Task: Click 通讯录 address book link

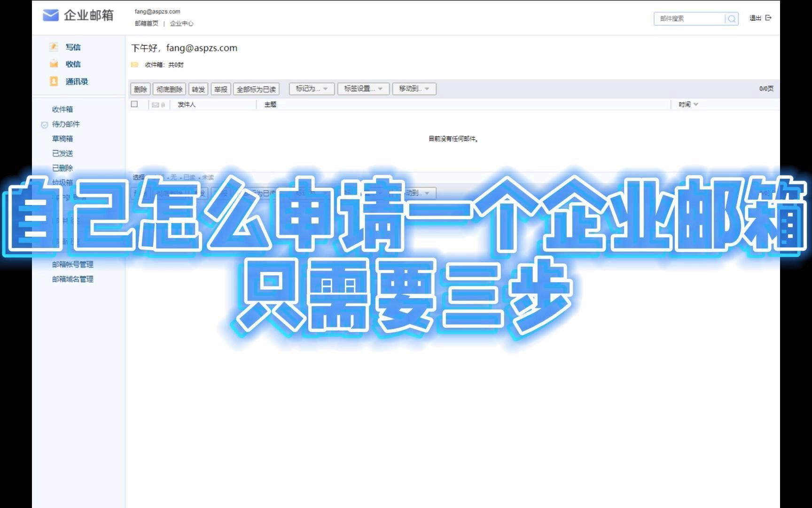Action: click(x=77, y=81)
